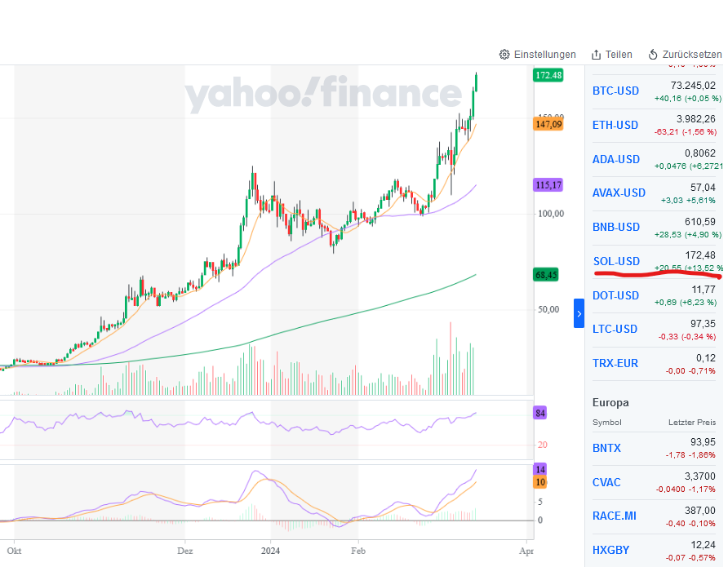Open the TRX-EUR quote link

pyautogui.click(x=615, y=364)
